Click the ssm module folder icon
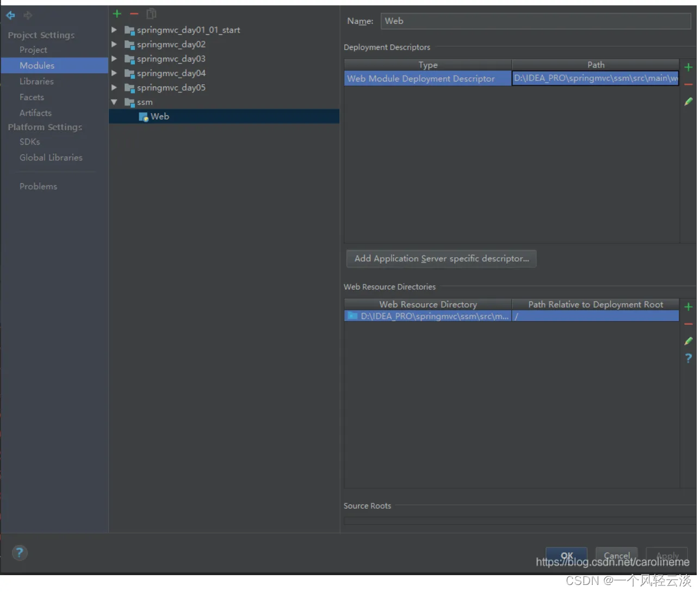Viewport: 700px width, 592px height. pos(129,102)
